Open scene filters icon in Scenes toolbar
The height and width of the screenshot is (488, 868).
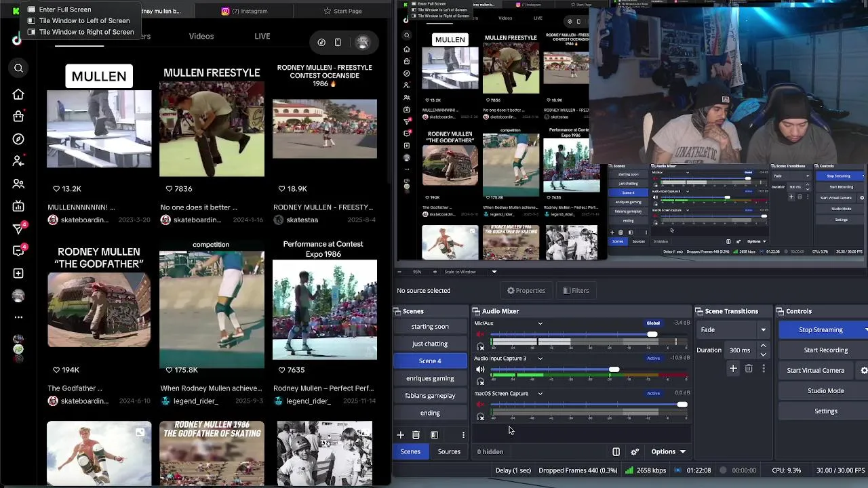point(434,435)
